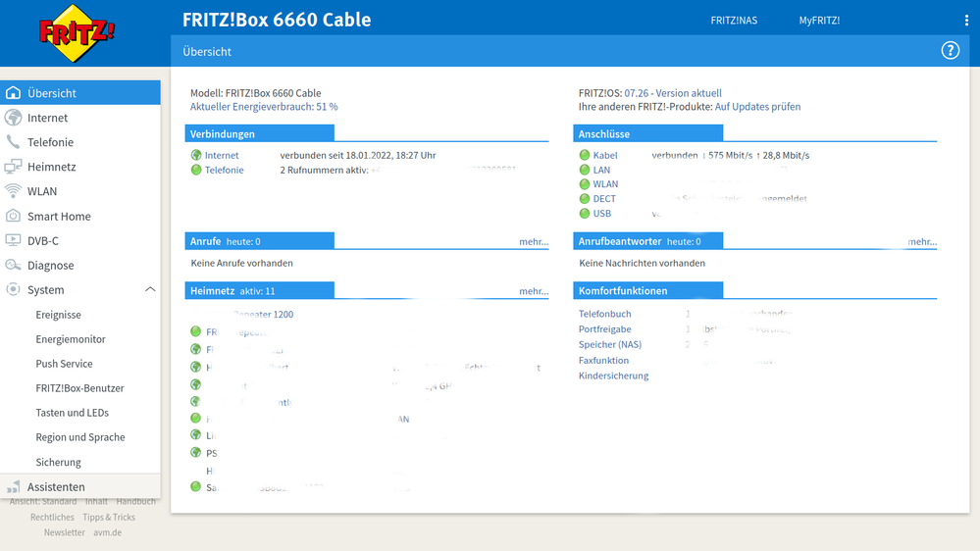Click the Smart Home icon
Viewport: 980px width, 551px height.
[x=13, y=216]
